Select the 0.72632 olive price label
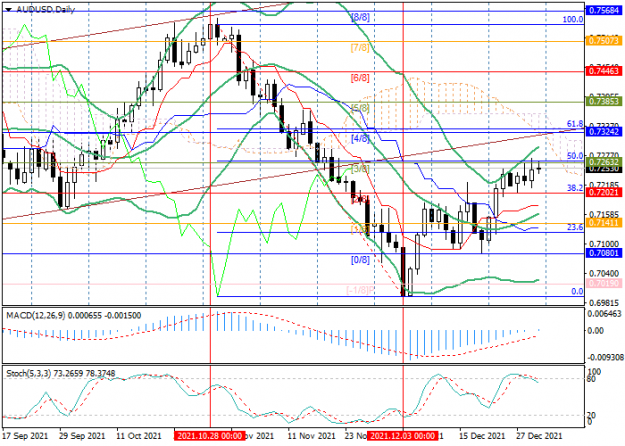Image resolution: width=625 pixels, height=446 pixels. pyautogui.click(x=605, y=161)
